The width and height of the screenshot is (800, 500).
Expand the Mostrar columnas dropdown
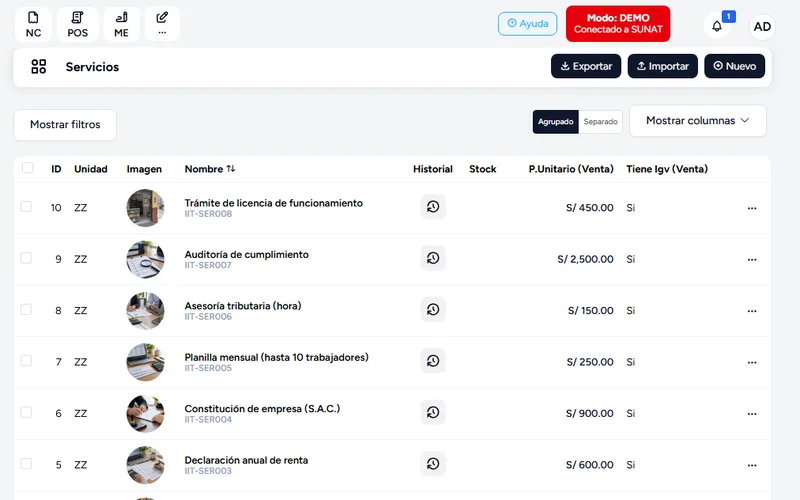tap(697, 121)
